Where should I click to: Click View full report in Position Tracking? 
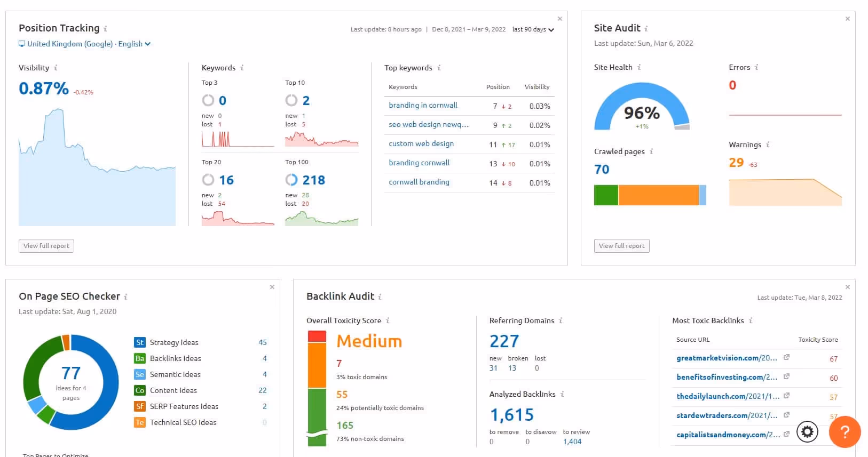(46, 246)
